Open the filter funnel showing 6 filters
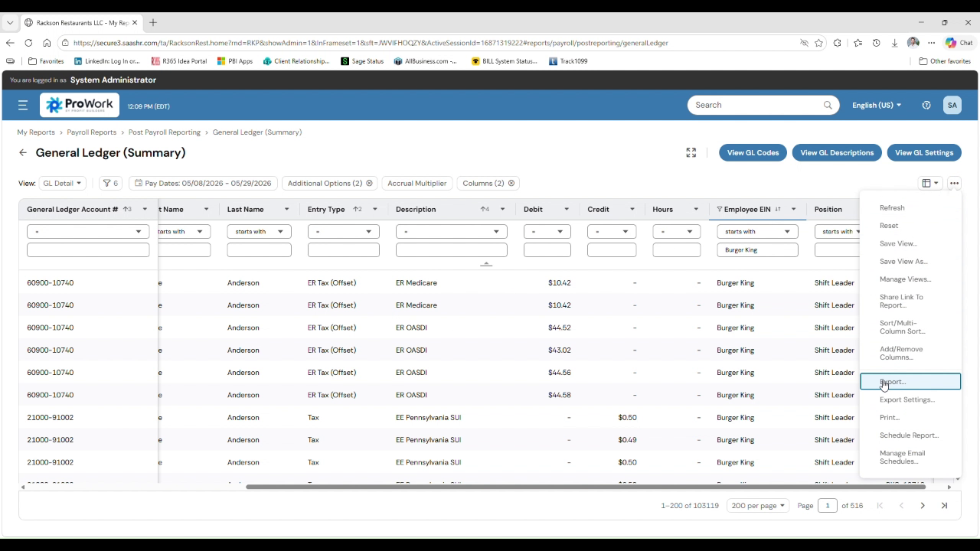 pyautogui.click(x=111, y=183)
